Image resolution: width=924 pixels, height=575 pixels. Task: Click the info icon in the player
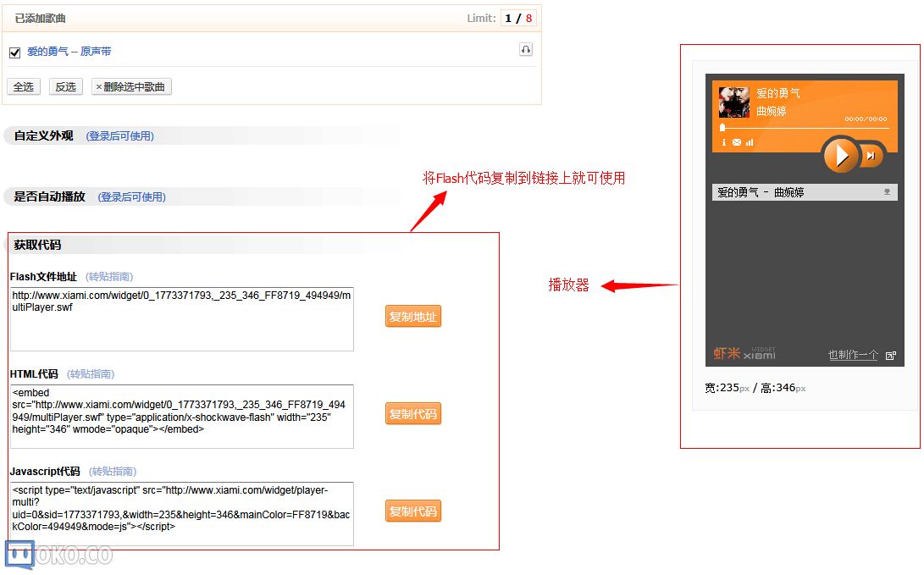click(x=723, y=142)
